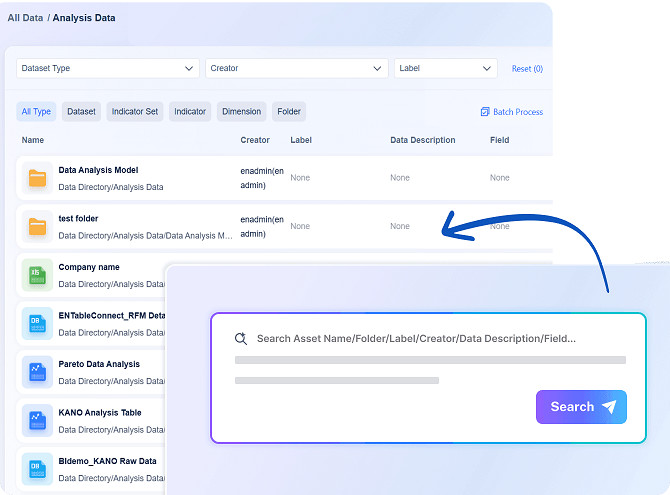Screen dimensions: 670x495
Task: Switch to the Indicator Set tab
Action: tap(134, 112)
